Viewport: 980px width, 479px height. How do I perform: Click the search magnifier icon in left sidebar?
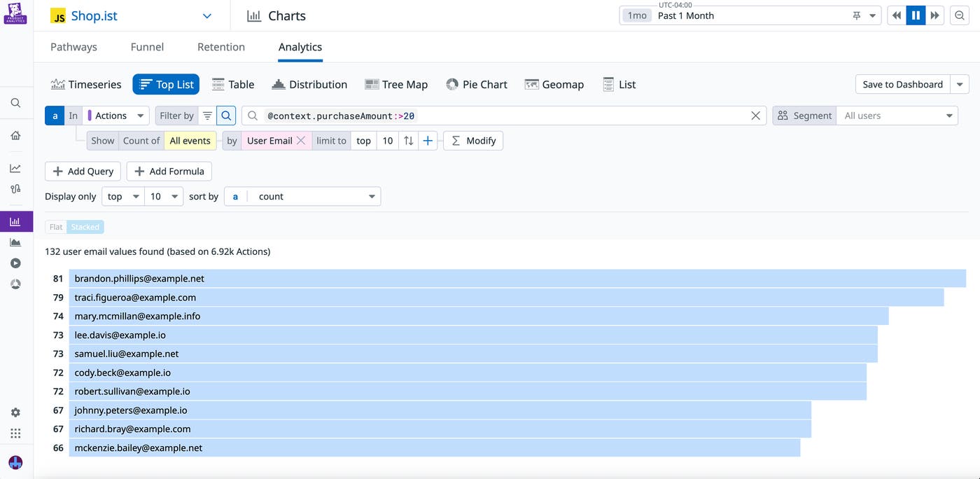tap(15, 103)
